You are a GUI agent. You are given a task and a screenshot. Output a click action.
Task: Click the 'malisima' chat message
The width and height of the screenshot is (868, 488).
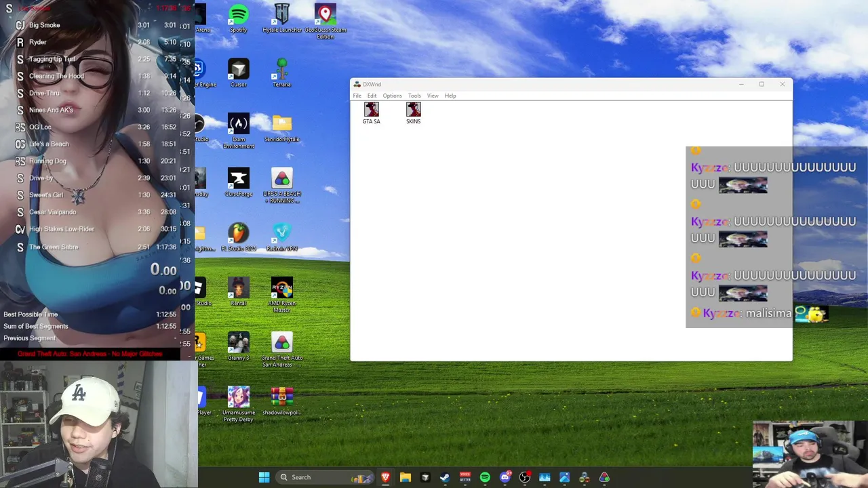768,314
